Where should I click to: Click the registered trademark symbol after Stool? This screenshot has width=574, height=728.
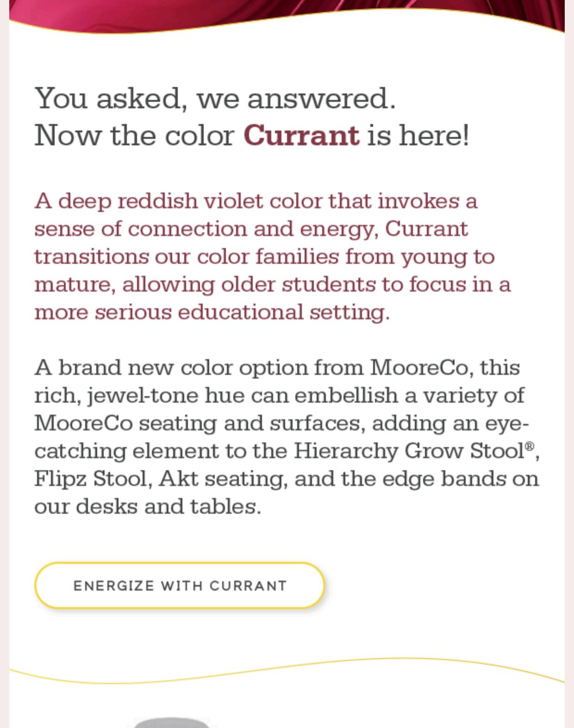pos(530,446)
